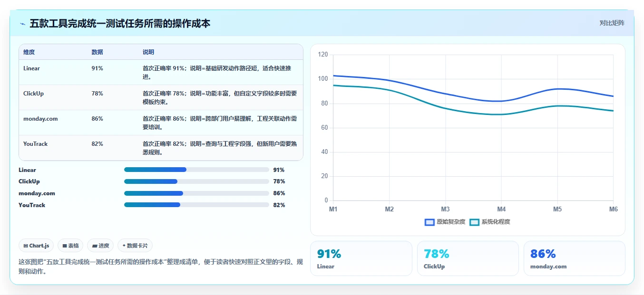
Task: Click the 说明 column header
Action: click(x=148, y=52)
